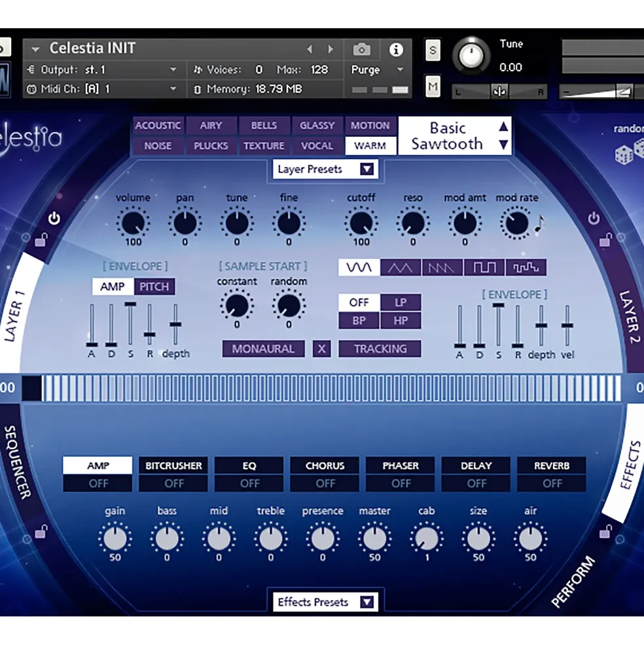Click the Effects lock icon
Image resolution: width=644 pixels, height=645 pixels.
pyautogui.click(x=605, y=531)
